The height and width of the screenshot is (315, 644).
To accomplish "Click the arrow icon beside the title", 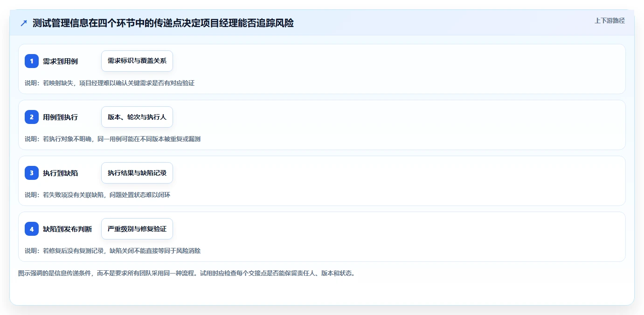I will click(x=24, y=23).
